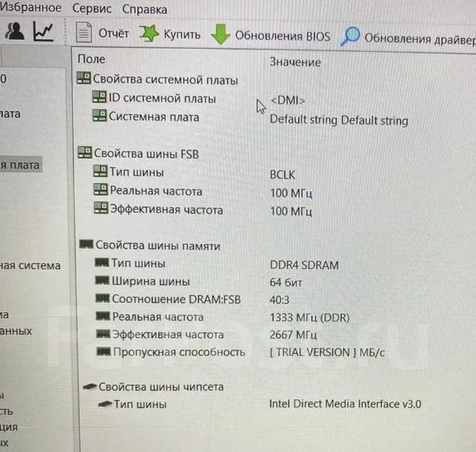Select the sidebar item ending анных
The height and width of the screenshot is (452, 476).
click(x=16, y=330)
